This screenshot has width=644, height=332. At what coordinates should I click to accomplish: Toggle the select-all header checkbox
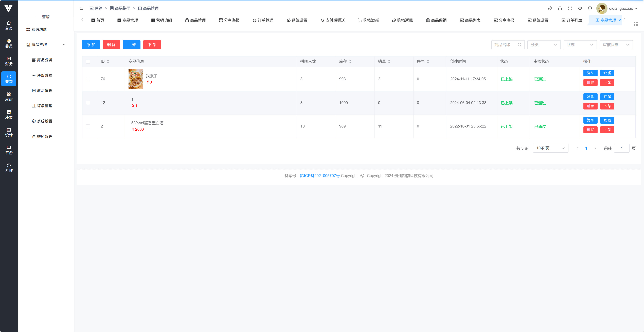(x=88, y=61)
